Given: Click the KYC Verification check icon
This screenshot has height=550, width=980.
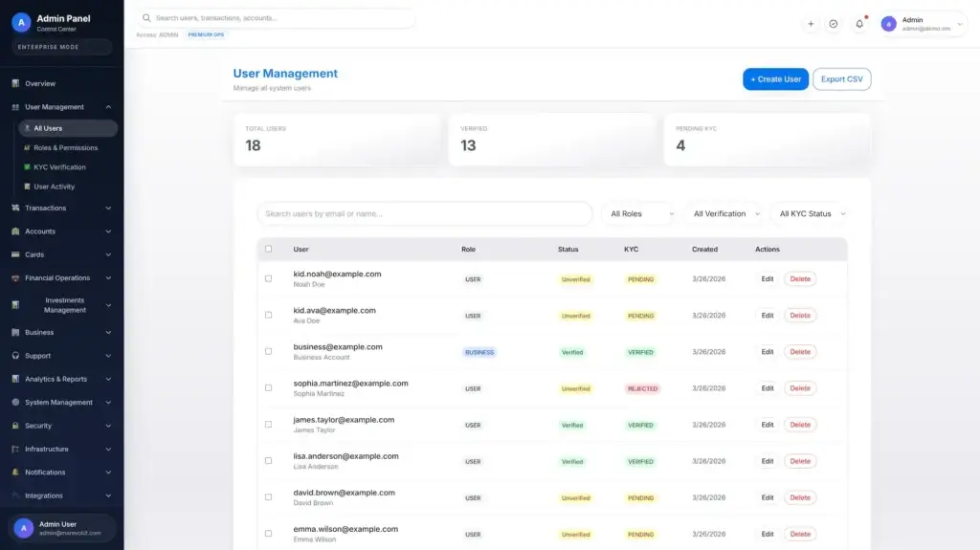Looking at the screenshot, I should click(27, 166).
